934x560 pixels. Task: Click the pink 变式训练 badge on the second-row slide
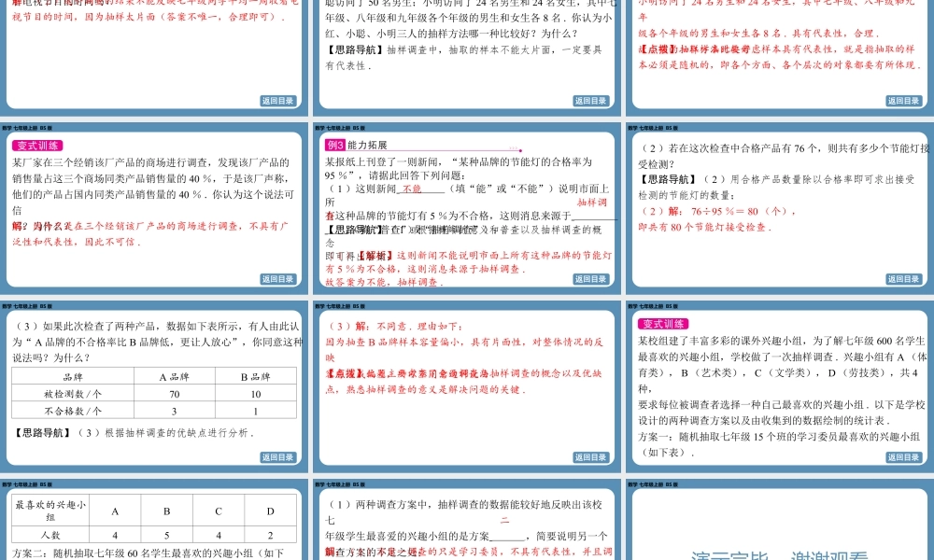click(x=37, y=145)
